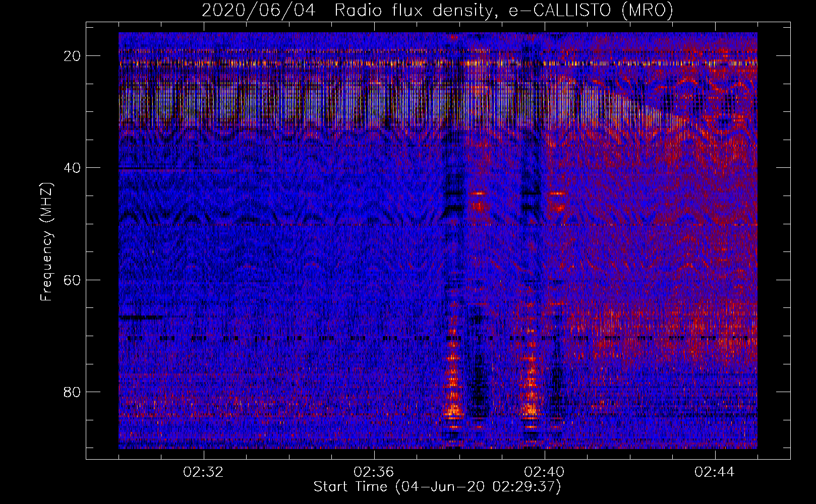Click the "Start Time (04-Jun-20 02:29:37)" axis label

pos(437,487)
